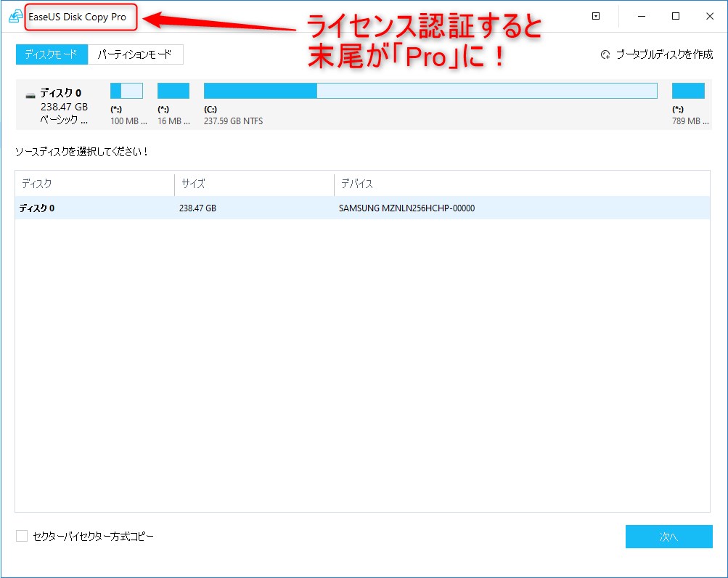
Task: Select the 789 MB partition bar
Action: (688, 91)
